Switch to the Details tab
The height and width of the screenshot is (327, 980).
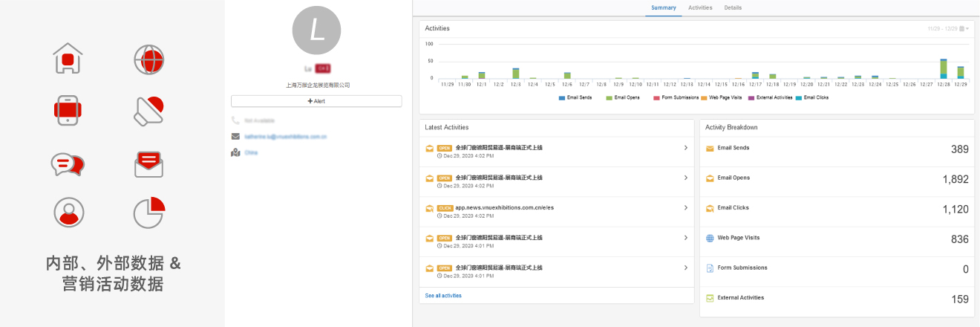tap(733, 7)
